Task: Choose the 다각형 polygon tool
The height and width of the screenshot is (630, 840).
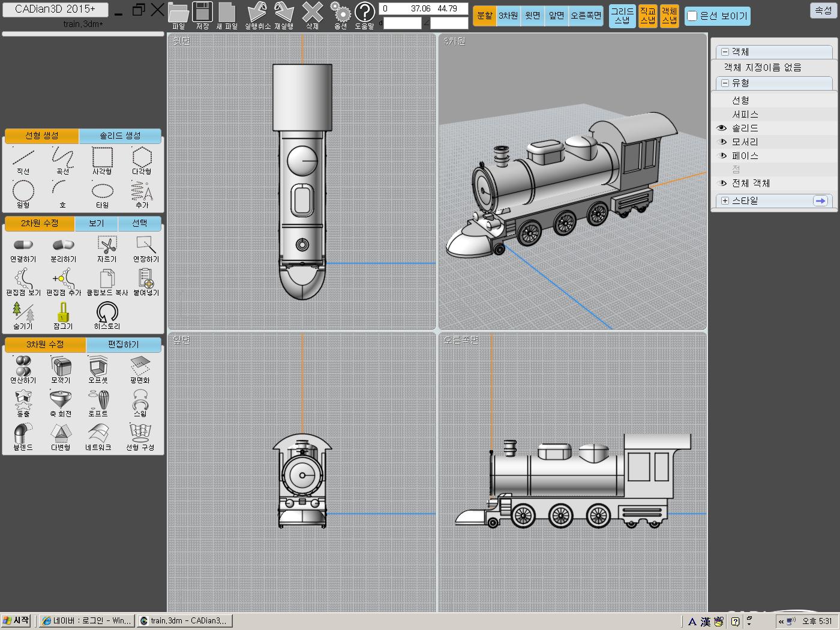Action: click(x=142, y=161)
